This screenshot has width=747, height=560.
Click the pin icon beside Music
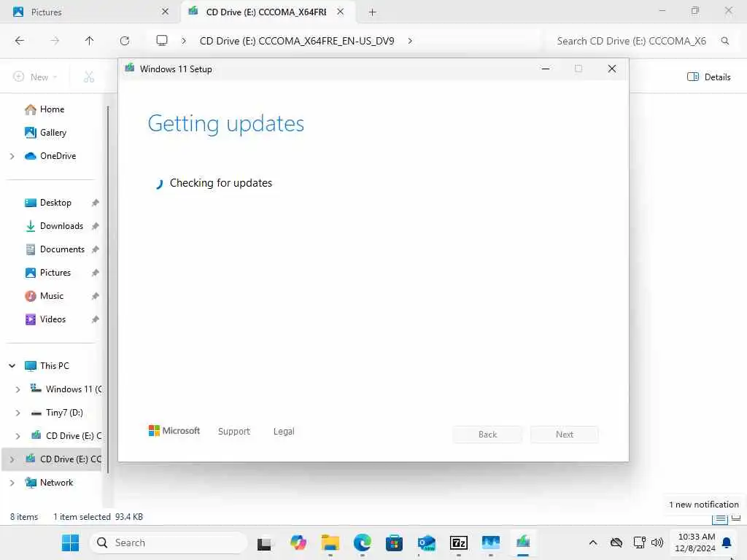[x=96, y=296]
